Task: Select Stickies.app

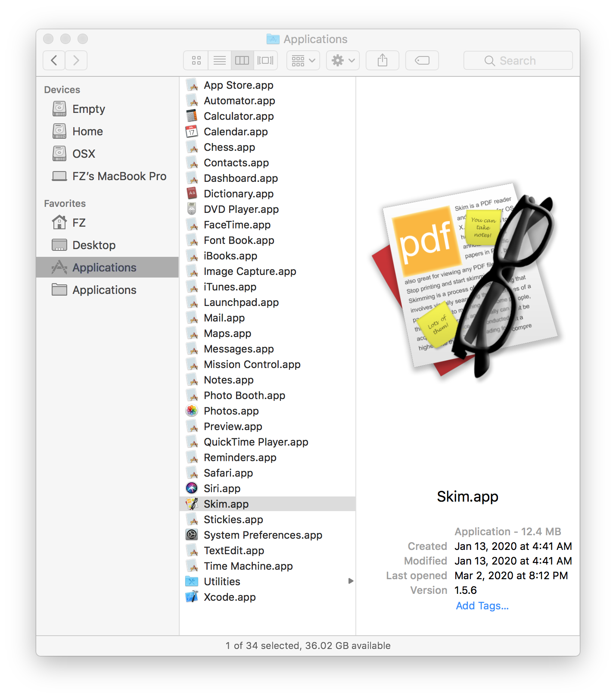Action: coord(268,519)
